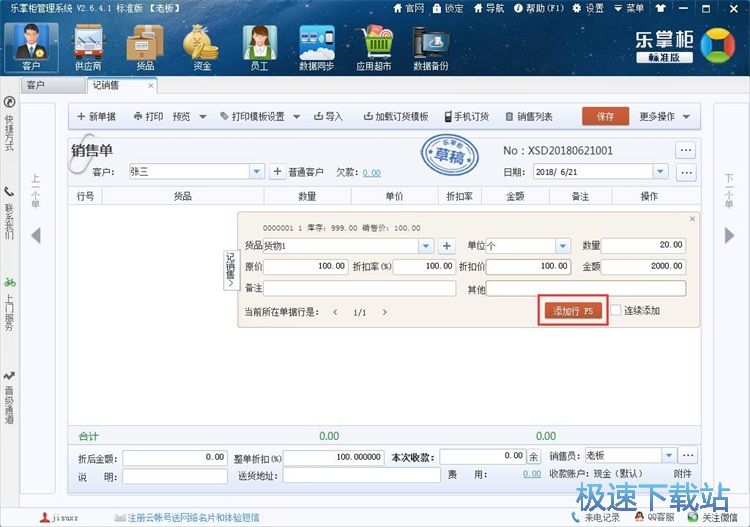This screenshot has width=750, height=527.
Task: Click the 备注 remark field in popup
Action: [x=359, y=288]
